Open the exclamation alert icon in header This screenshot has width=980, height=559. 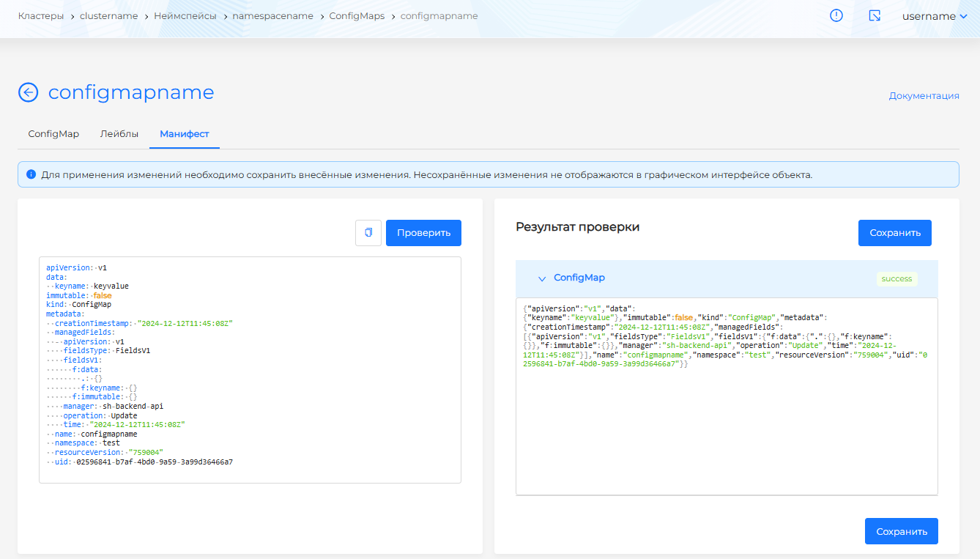point(836,15)
